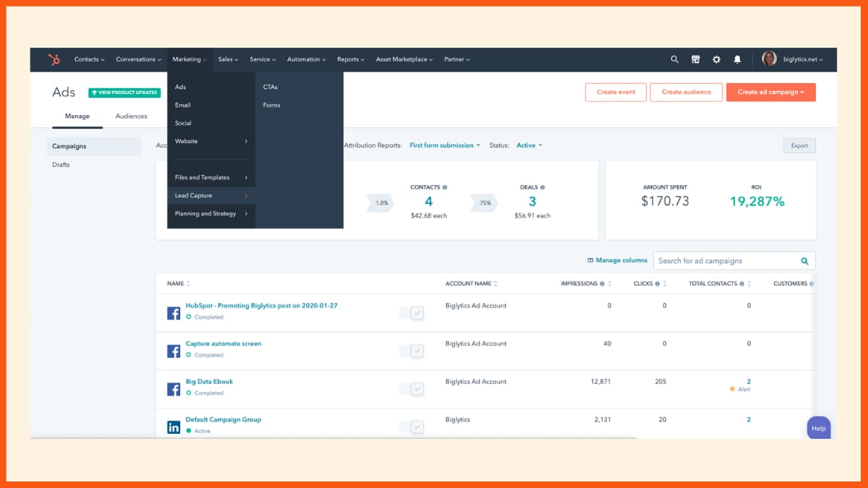The height and width of the screenshot is (488, 868).
Task: Open the Status Active filter dropdown
Action: (x=529, y=145)
